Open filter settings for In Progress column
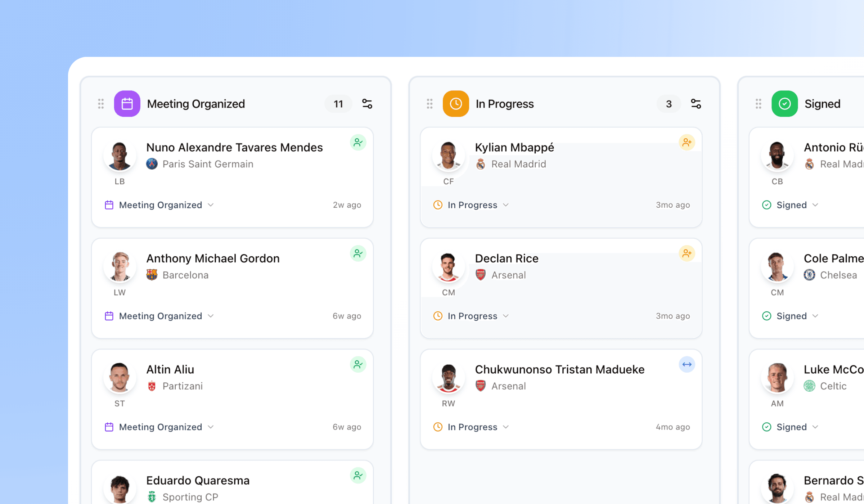864x504 pixels. pyautogui.click(x=696, y=104)
